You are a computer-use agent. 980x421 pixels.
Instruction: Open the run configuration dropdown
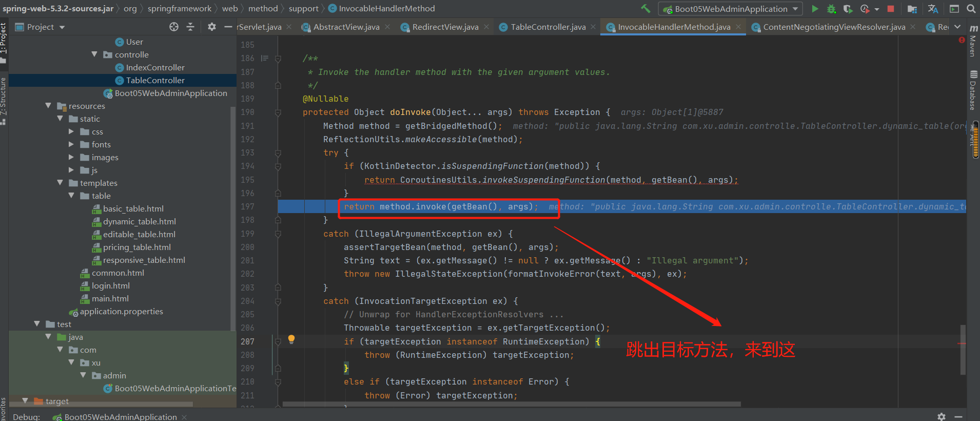click(731, 9)
